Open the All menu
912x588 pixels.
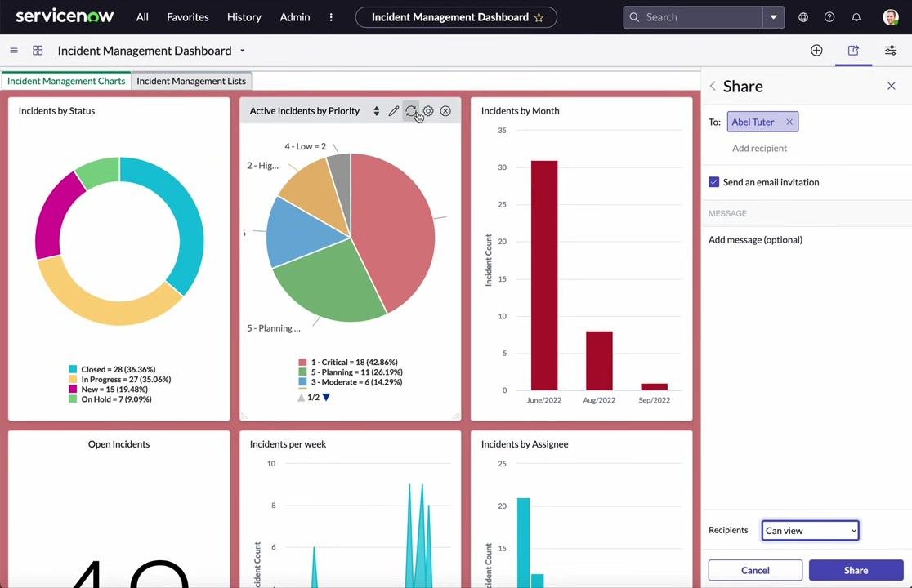pos(142,17)
